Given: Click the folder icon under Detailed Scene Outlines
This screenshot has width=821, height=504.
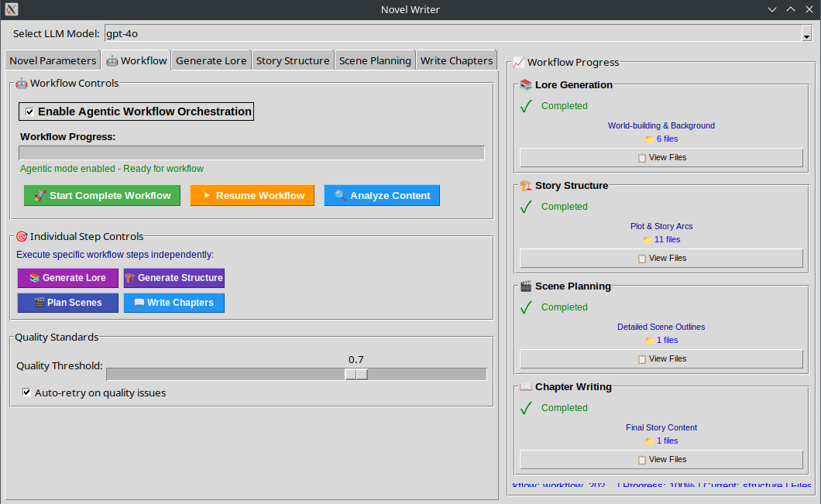Looking at the screenshot, I should 649,340.
